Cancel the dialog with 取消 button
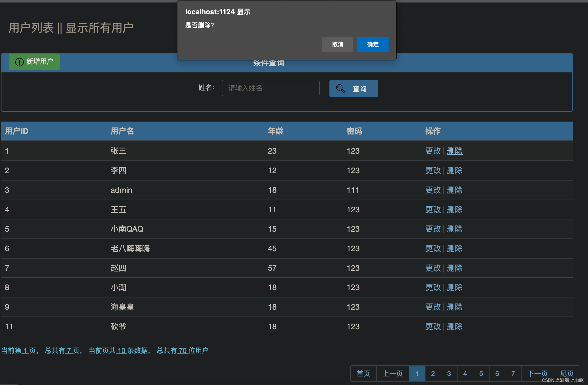Screen dimensions: 588x385 (338, 45)
